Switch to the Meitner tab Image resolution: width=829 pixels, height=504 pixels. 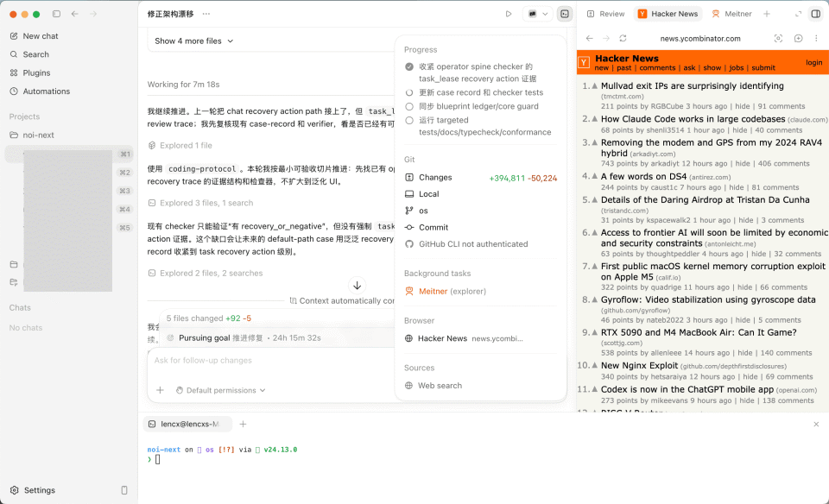tap(731, 14)
